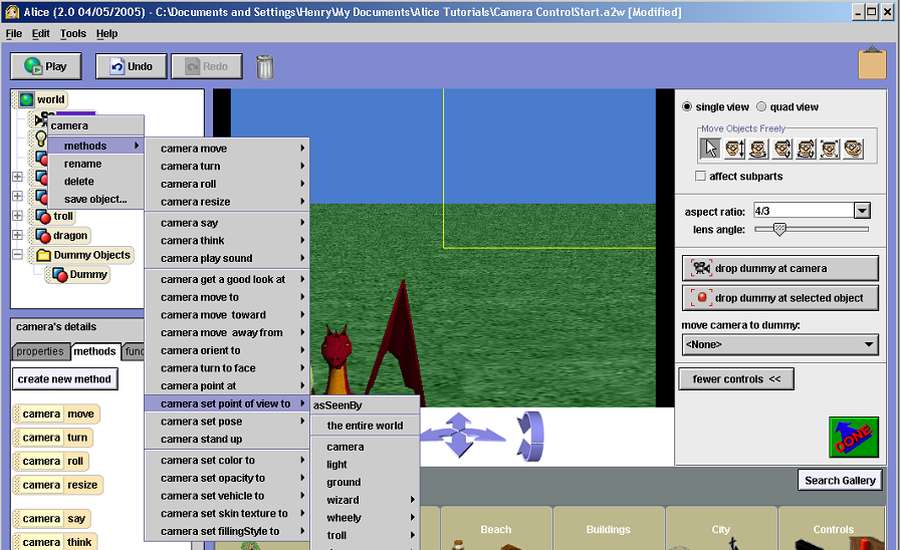This screenshot has width=900, height=550.
Task: Select the Dummy object in tree
Action: [x=80, y=274]
